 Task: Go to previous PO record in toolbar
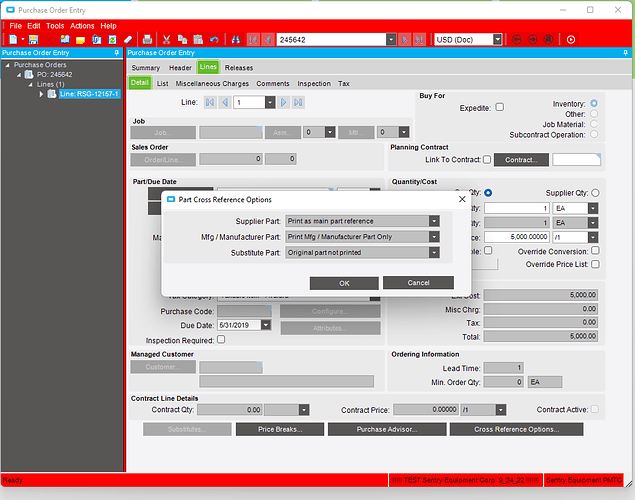tap(267, 40)
